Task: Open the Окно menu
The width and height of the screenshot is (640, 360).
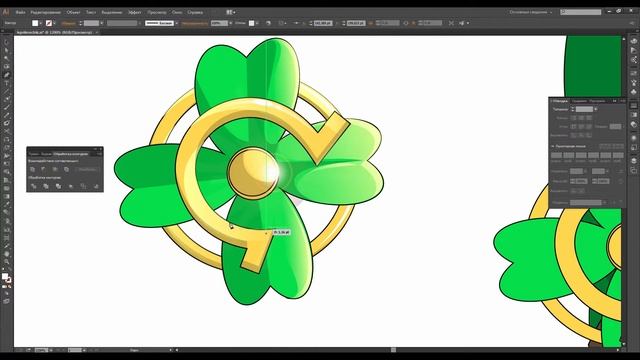Action: point(177,12)
